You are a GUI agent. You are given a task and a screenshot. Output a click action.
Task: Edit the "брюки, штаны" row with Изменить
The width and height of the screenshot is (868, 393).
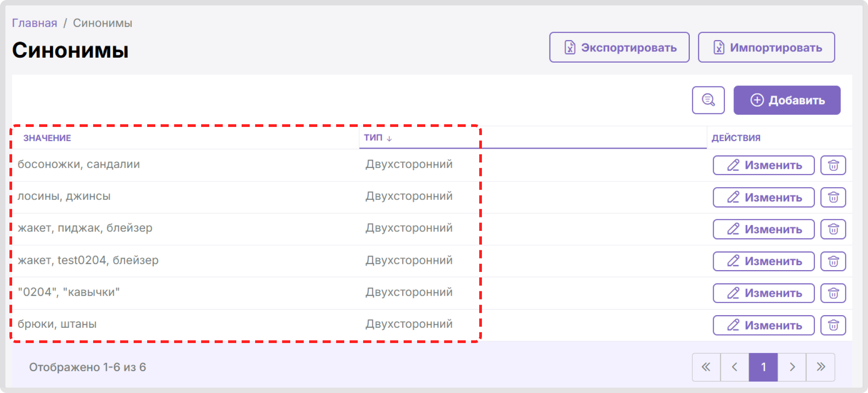(x=764, y=325)
